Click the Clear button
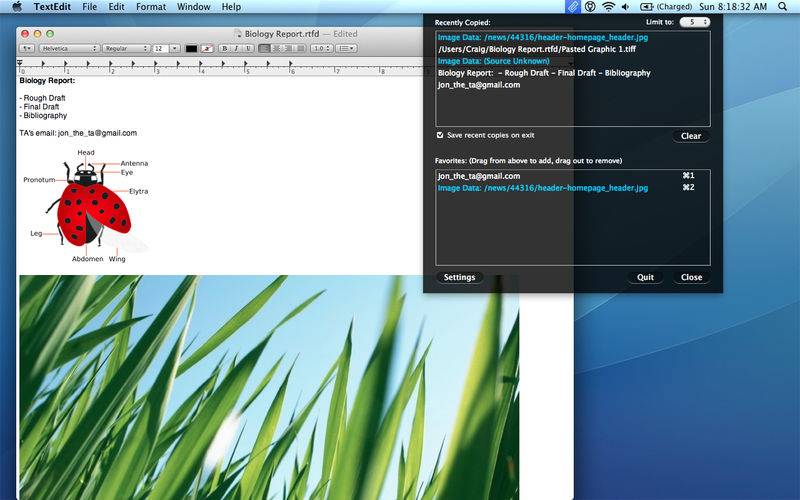 tap(691, 136)
